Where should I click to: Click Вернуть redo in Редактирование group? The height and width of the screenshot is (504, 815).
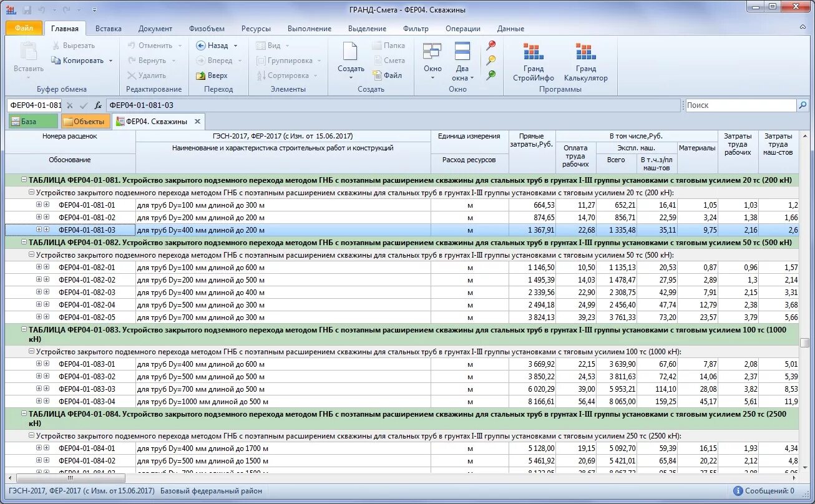pyautogui.click(x=147, y=61)
